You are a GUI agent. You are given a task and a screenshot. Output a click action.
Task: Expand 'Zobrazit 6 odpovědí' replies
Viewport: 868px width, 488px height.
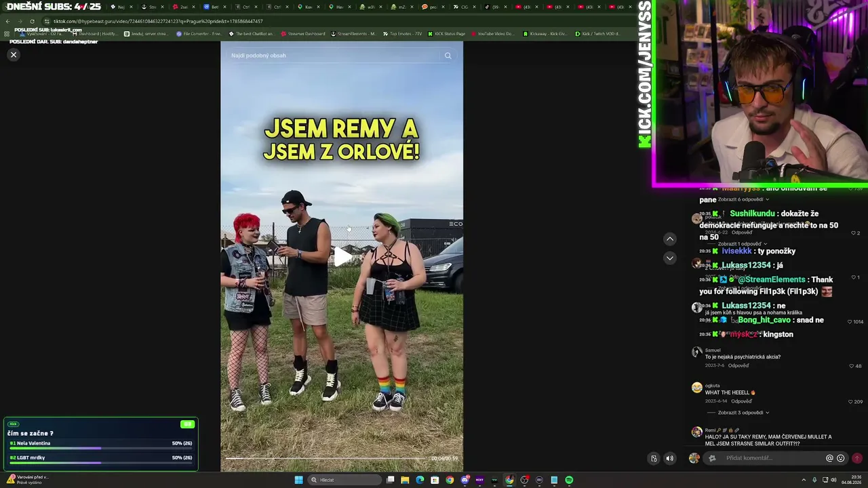[743, 200]
